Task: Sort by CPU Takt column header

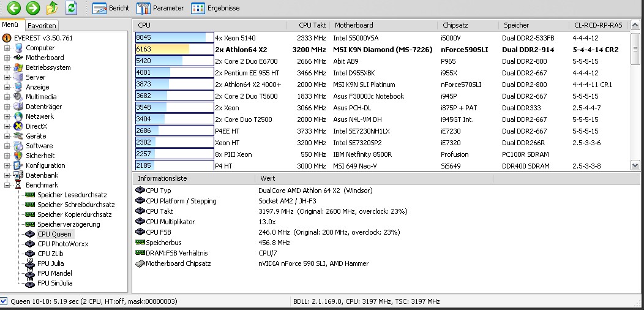Action: [x=309, y=25]
